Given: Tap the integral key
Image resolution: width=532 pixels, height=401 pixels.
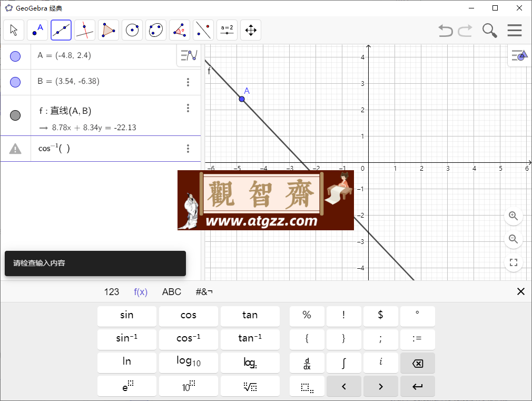Looking at the screenshot, I should click(344, 363).
